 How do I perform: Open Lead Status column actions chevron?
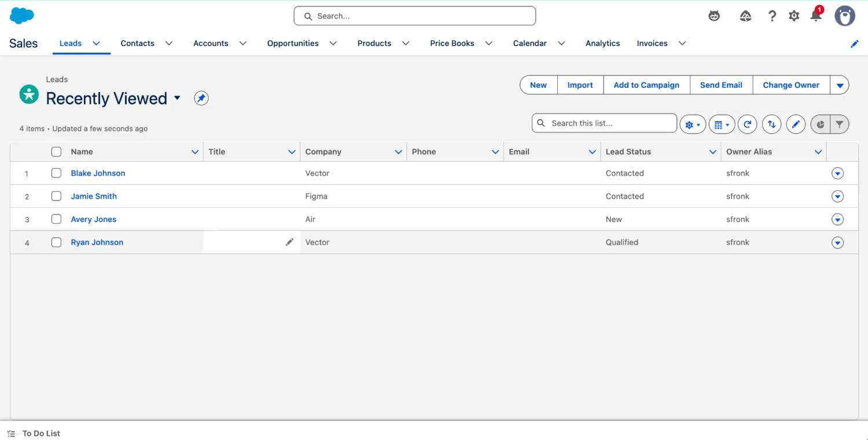click(x=713, y=152)
